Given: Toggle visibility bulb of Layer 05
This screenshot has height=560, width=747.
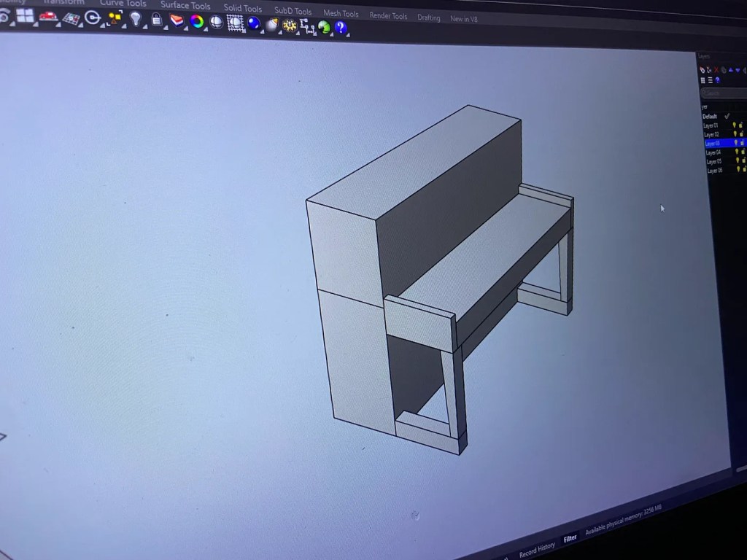Looking at the screenshot, I should coord(736,161).
